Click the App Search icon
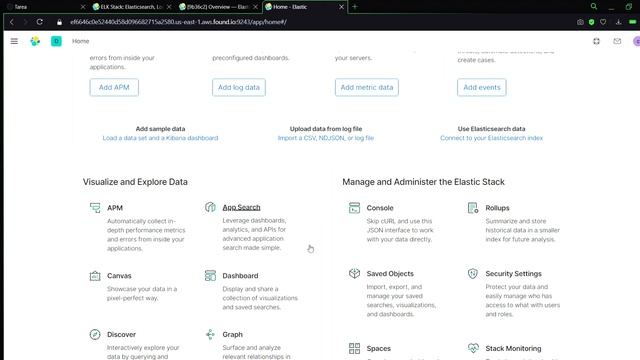This screenshot has width=640, height=360. (210, 207)
